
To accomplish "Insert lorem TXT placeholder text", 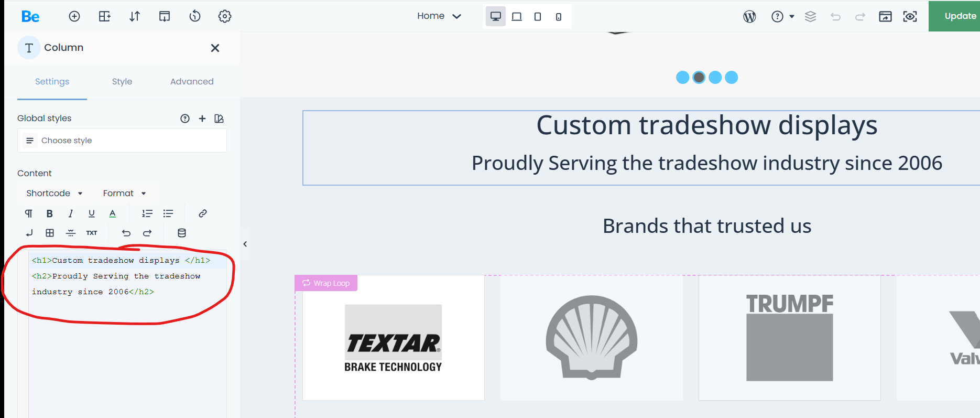I will (92, 233).
